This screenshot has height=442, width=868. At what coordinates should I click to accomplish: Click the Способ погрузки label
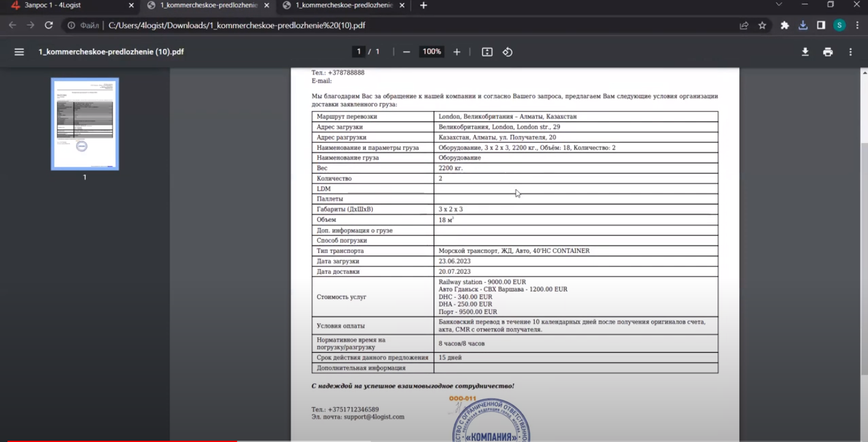coord(342,241)
